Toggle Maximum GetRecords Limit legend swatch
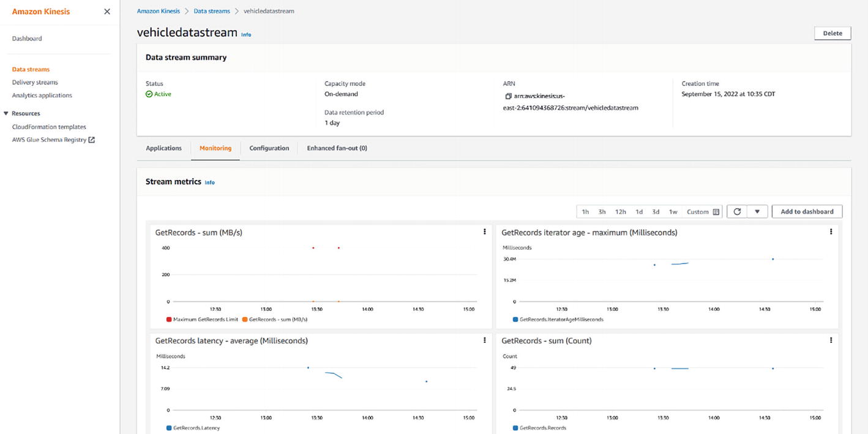 (169, 320)
